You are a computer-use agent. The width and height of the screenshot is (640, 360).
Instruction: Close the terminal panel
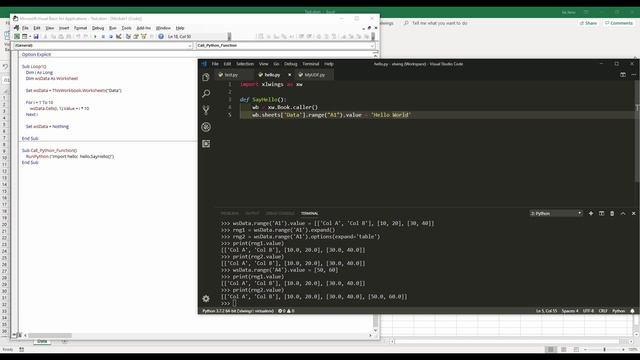pyautogui.click(x=633, y=213)
